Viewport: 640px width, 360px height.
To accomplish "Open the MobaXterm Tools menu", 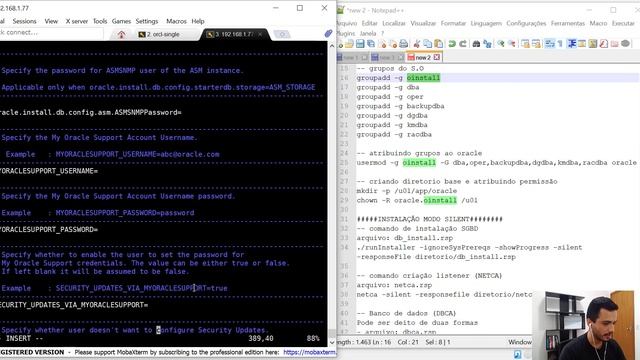I will click(x=100, y=21).
